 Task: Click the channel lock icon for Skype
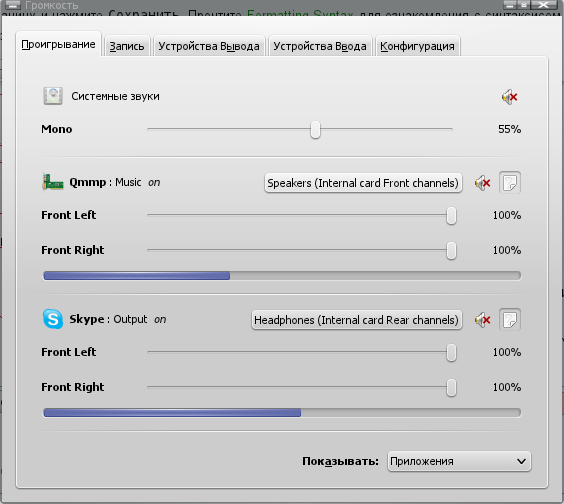tap(510, 319)
